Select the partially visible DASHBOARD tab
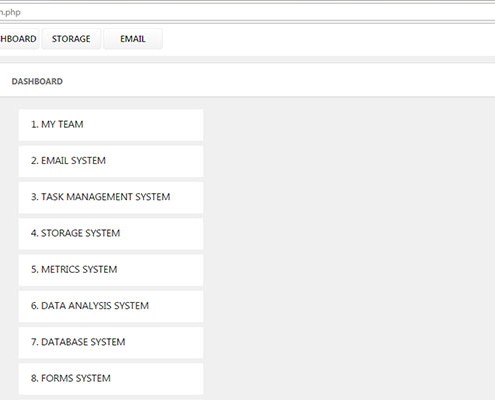Image resolution: width=495 pixels, height=400 pixels. (19, 39)
